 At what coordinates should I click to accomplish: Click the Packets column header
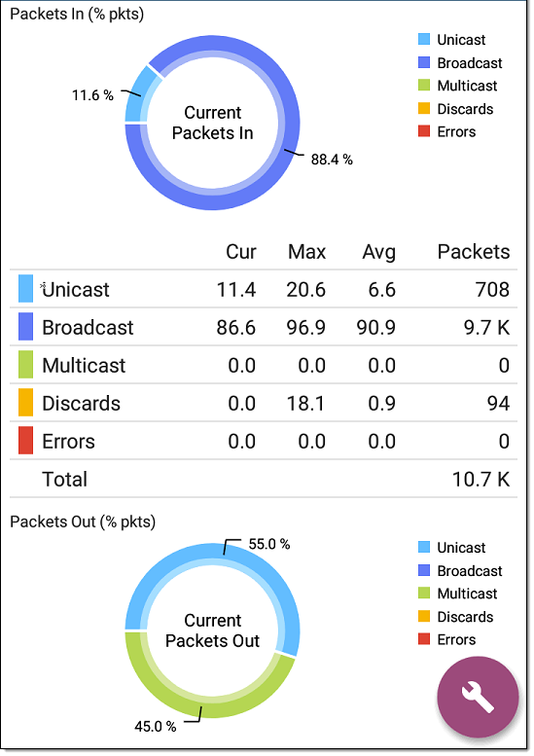(474, 252)
